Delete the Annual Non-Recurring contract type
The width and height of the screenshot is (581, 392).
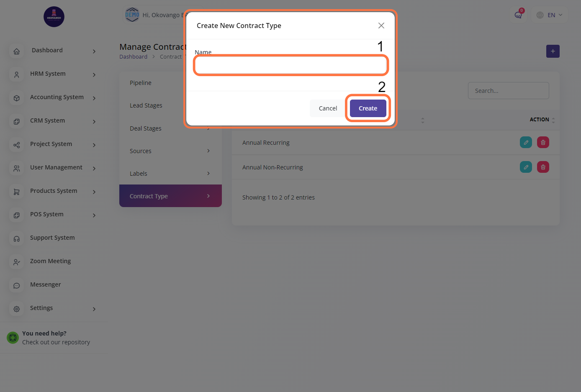(x=543, y=167)
